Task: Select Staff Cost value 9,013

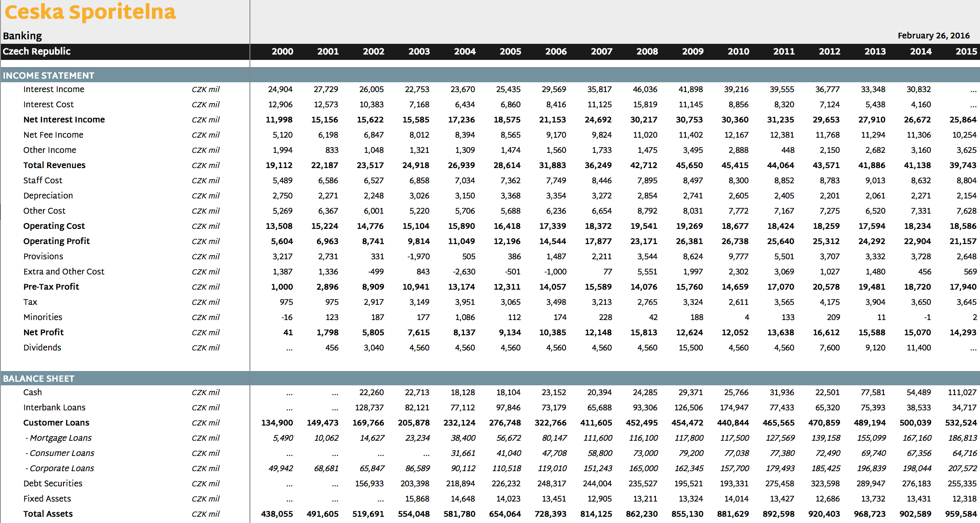Action: 875,181
